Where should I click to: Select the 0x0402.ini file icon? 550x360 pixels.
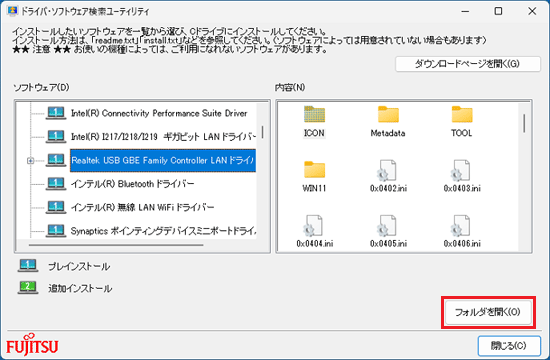point(388,171)
